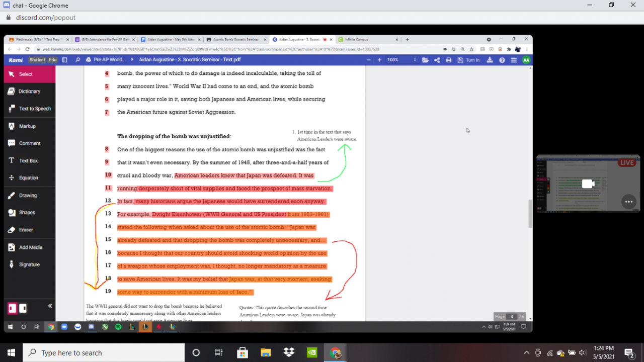Viewport: 644px width, 362px height.
Task: Switch to the Atomic Bomb Socratic Seminar tab
Action: (x=235, y=39)
